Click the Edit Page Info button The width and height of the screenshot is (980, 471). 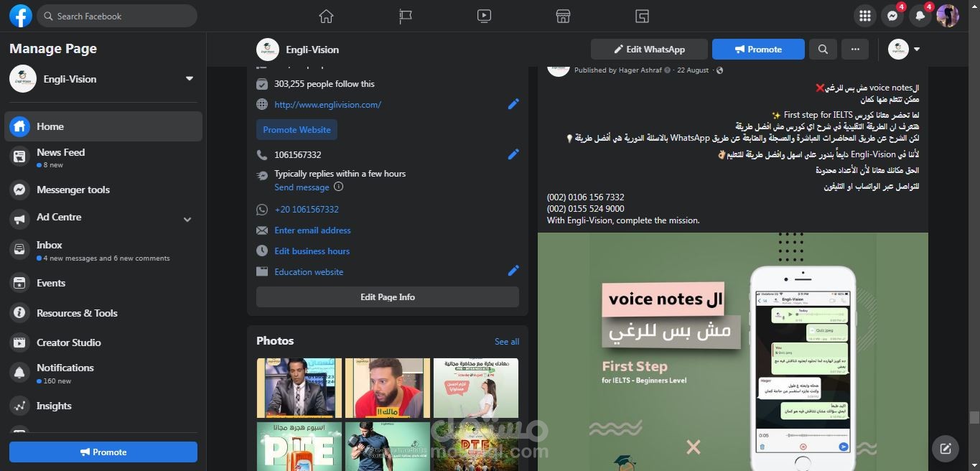[x=388, y=297]
